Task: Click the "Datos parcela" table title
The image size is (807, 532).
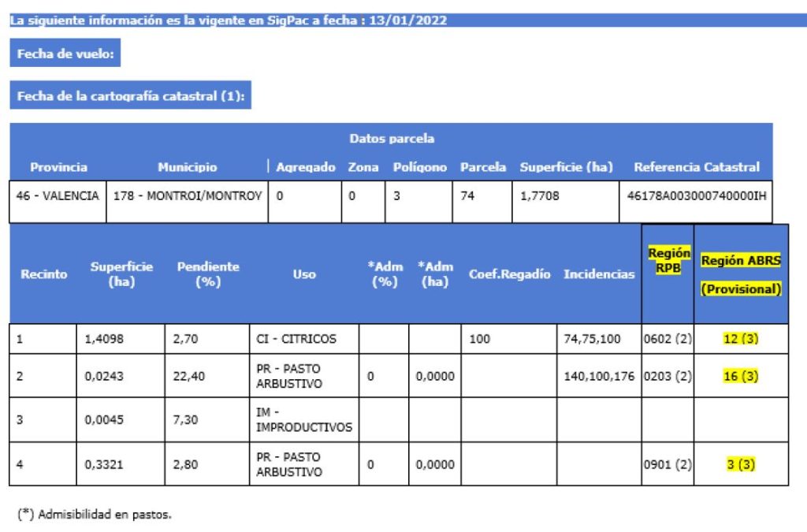Action: [x=392, y=139]
